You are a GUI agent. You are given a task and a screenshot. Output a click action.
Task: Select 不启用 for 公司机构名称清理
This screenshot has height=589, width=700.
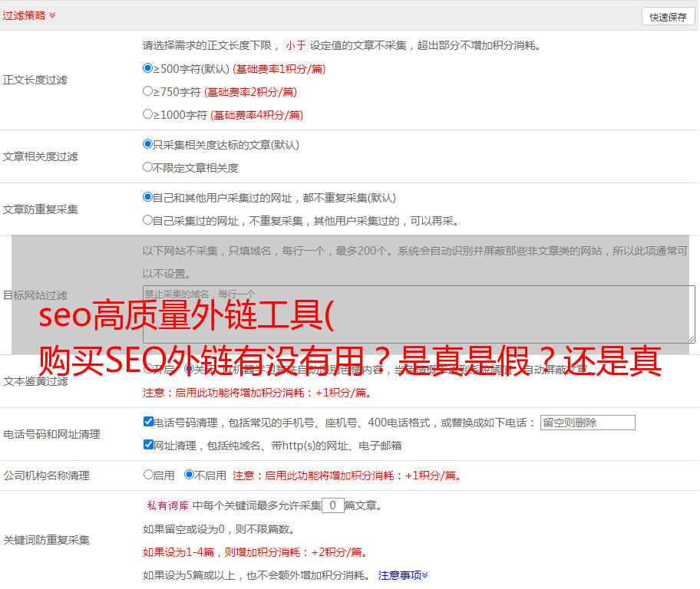[x=189, y=475]
